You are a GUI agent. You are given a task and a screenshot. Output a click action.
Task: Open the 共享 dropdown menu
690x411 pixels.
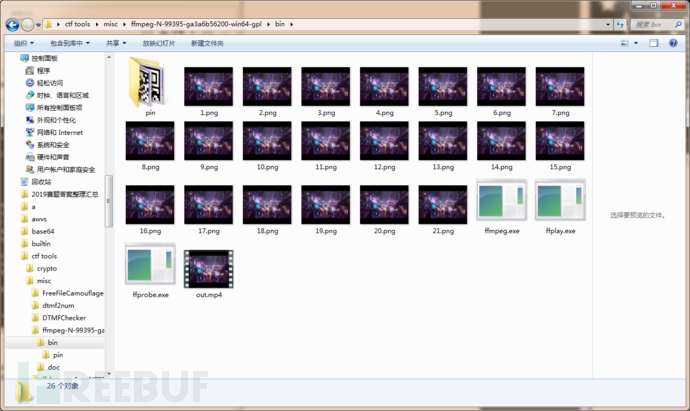coord(116,43)
